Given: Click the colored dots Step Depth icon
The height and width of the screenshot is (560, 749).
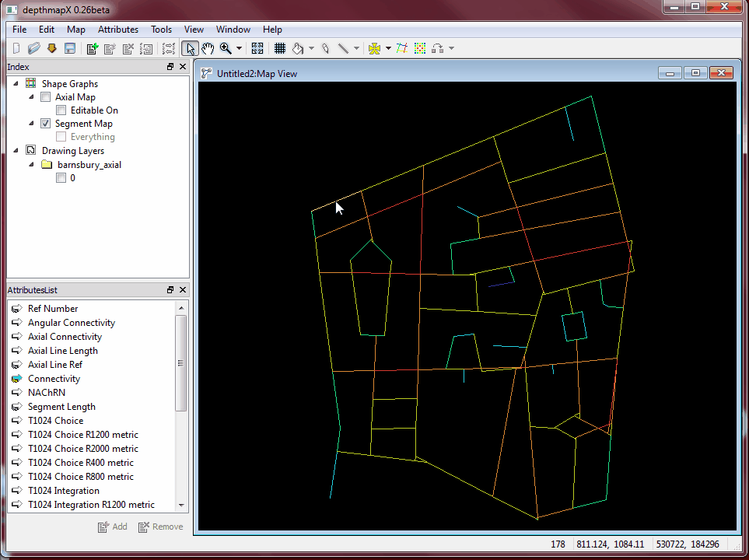Looking at the screenshot, I should tap(420, 48).
